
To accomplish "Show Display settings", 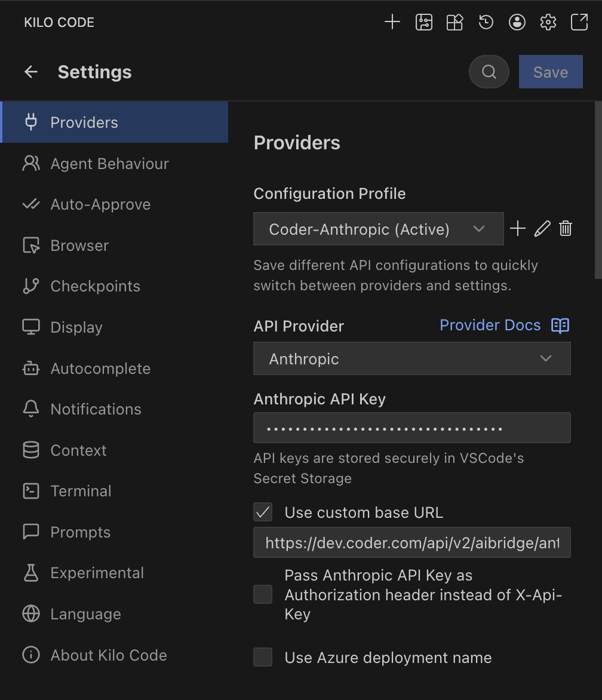I will pos(115,327).
